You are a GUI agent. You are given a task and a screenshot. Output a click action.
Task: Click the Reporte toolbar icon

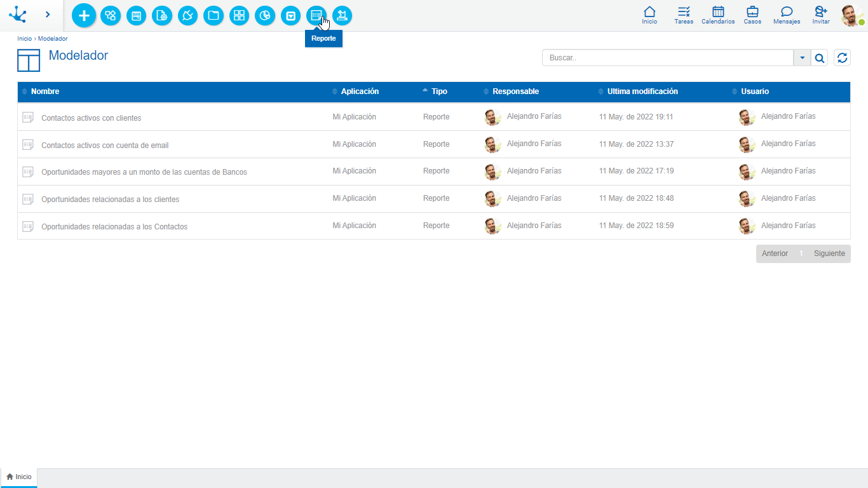point(316,16)
